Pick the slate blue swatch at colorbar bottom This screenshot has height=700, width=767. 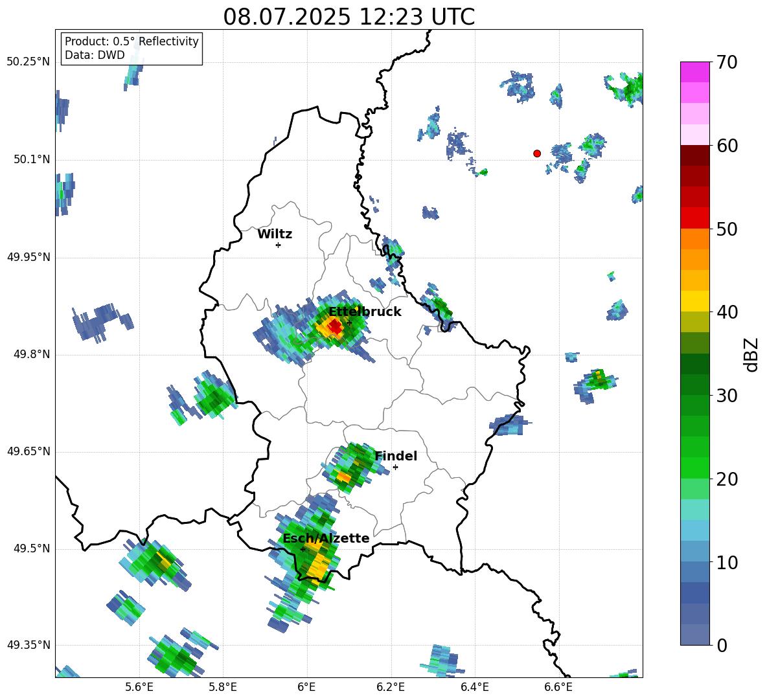coord(694,635)
